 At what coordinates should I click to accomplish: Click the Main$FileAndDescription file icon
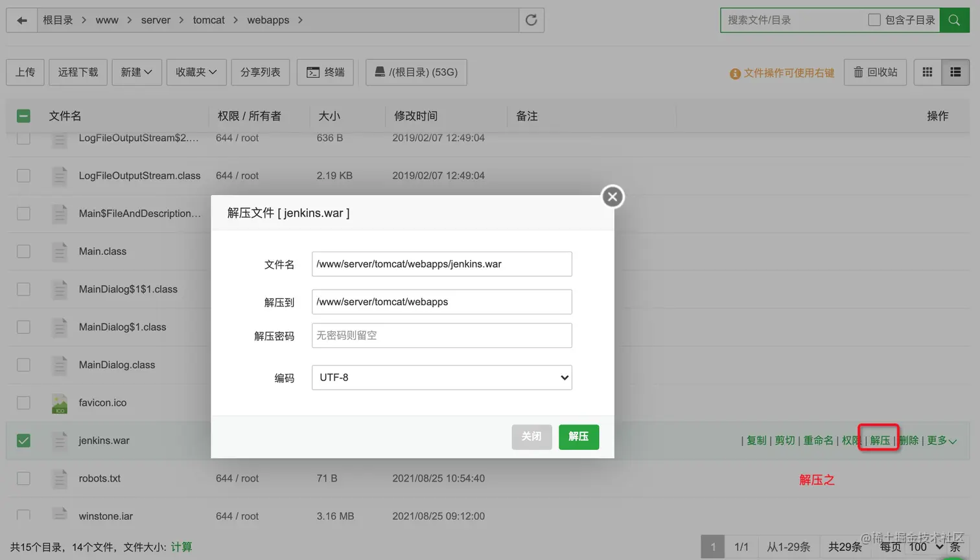click(60, 214)
